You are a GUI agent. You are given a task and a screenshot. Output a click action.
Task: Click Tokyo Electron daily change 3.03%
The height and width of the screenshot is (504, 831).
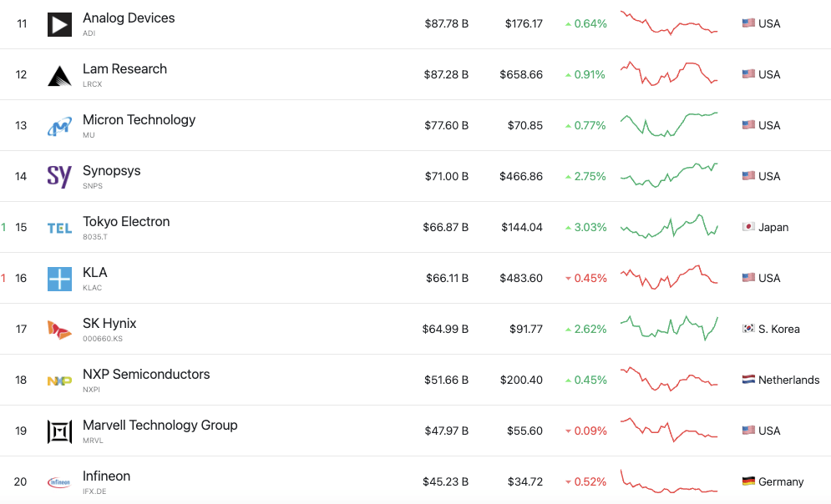pyautogui.click(x=585, y=227)
